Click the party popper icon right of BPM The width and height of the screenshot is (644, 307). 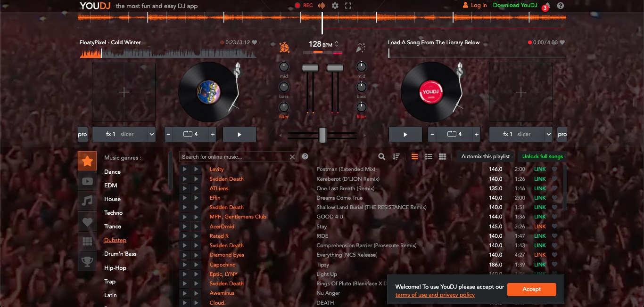tap(361, 48)
